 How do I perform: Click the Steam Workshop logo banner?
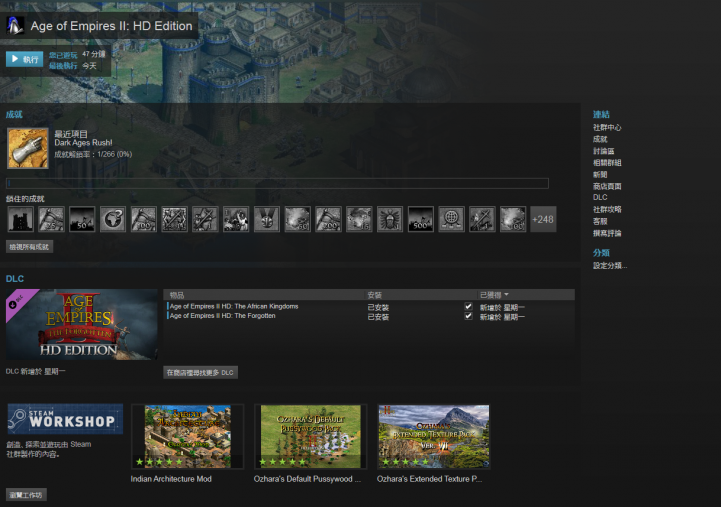65,419
